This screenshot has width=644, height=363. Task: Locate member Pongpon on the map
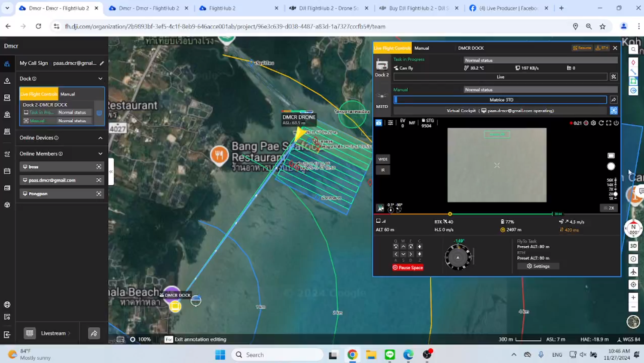tap(99, 194)
